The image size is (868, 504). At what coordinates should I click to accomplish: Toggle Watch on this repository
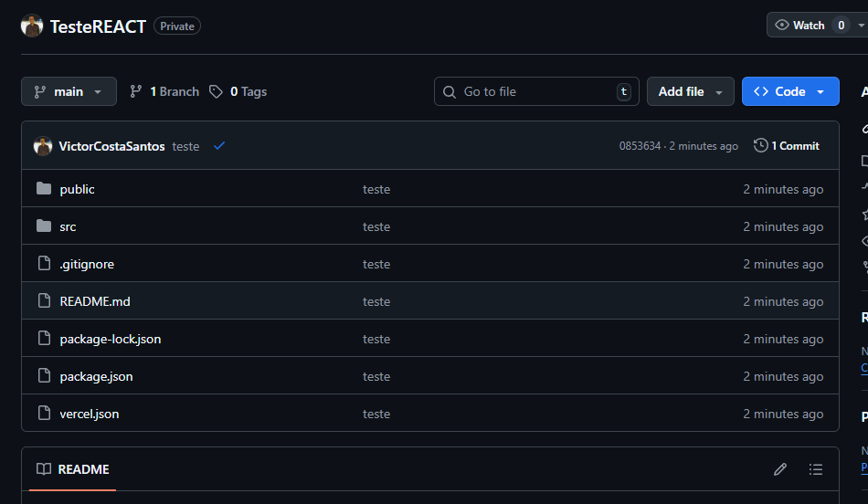click(x=800, y=26)
